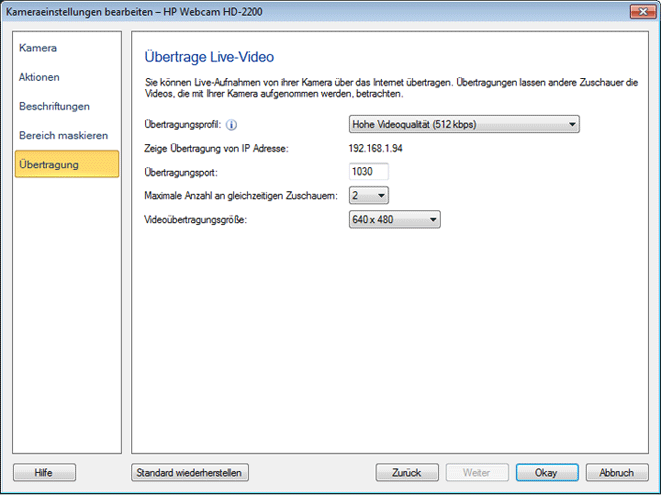The image size is (661, 495).
Task: Select the Bereich maskieren tab
Action: [63, 135]
